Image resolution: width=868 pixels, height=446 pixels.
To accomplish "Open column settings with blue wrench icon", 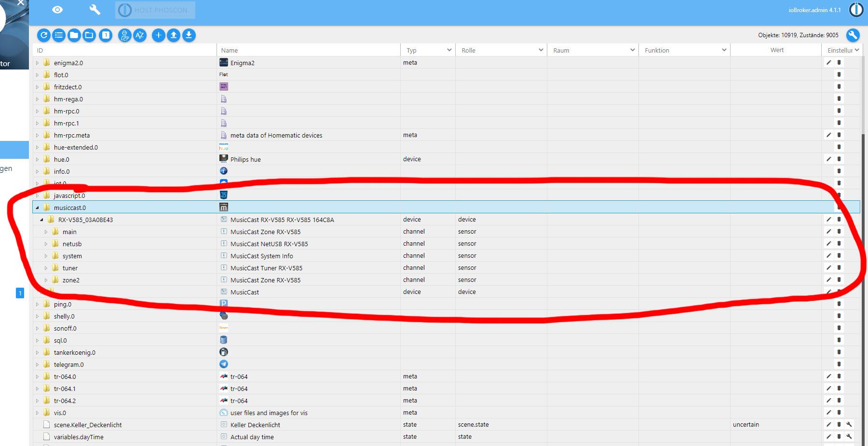I will click(x=853, y=35).
